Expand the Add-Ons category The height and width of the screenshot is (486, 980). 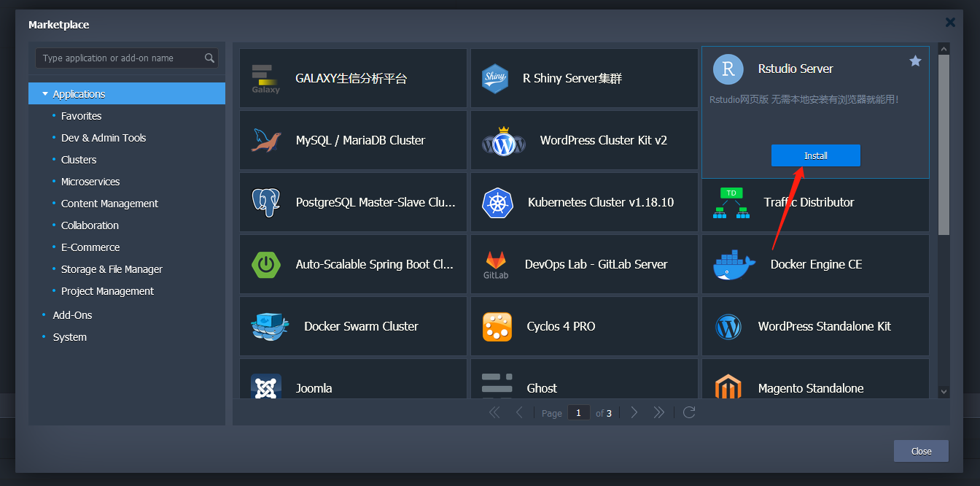pos(72,315)
